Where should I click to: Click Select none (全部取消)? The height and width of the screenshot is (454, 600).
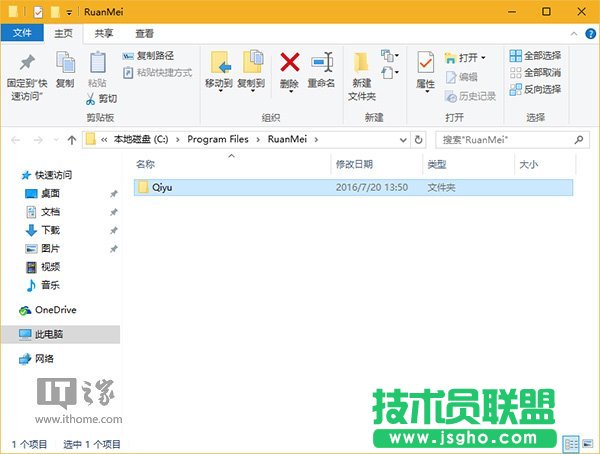tap(535, 72)
